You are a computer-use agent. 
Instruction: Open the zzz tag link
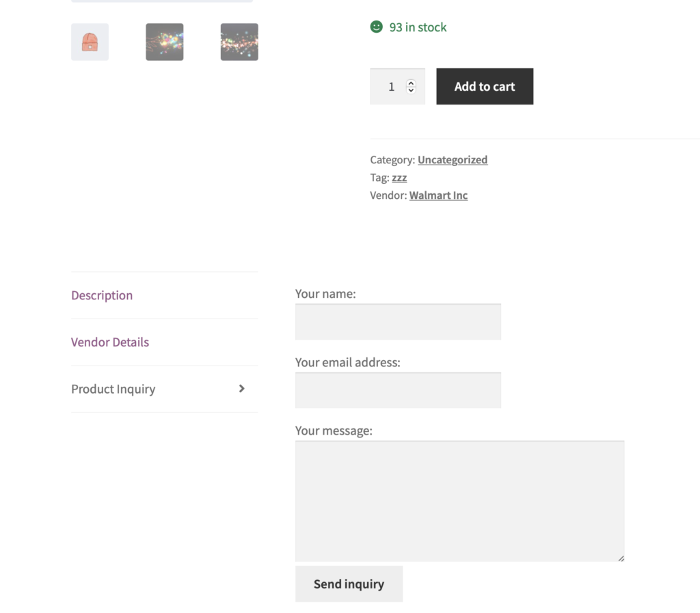click(399, 178)
